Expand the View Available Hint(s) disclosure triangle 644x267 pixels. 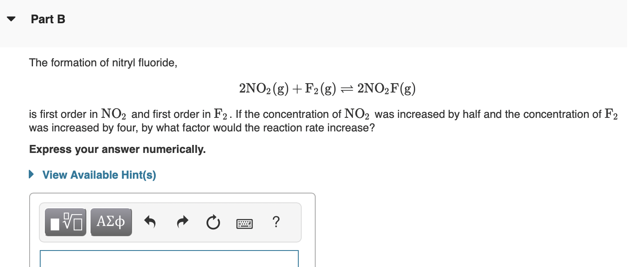tap(30, 174)
